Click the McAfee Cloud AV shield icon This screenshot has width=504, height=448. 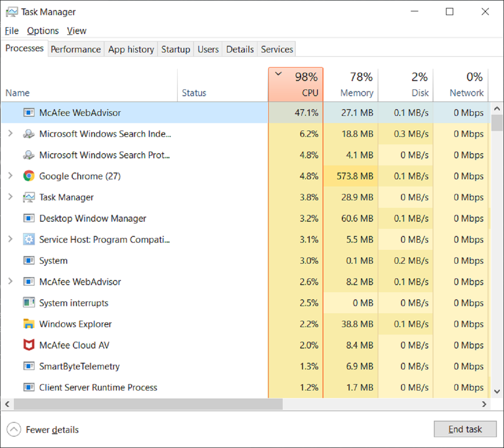[x=29, y=345]
